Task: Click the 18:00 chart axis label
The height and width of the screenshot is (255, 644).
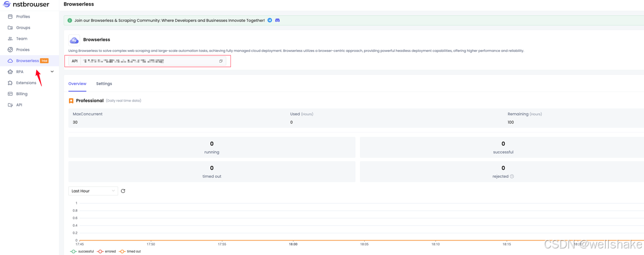Action: point(293,244)
